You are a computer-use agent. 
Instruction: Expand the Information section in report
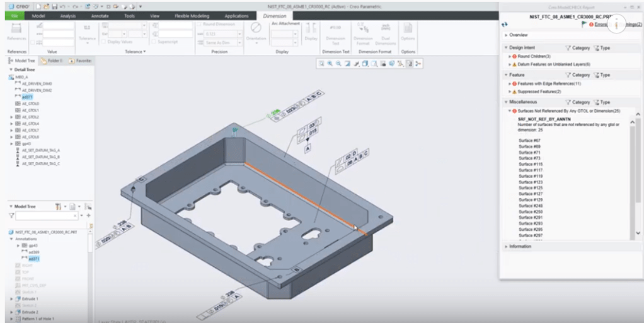506,246
